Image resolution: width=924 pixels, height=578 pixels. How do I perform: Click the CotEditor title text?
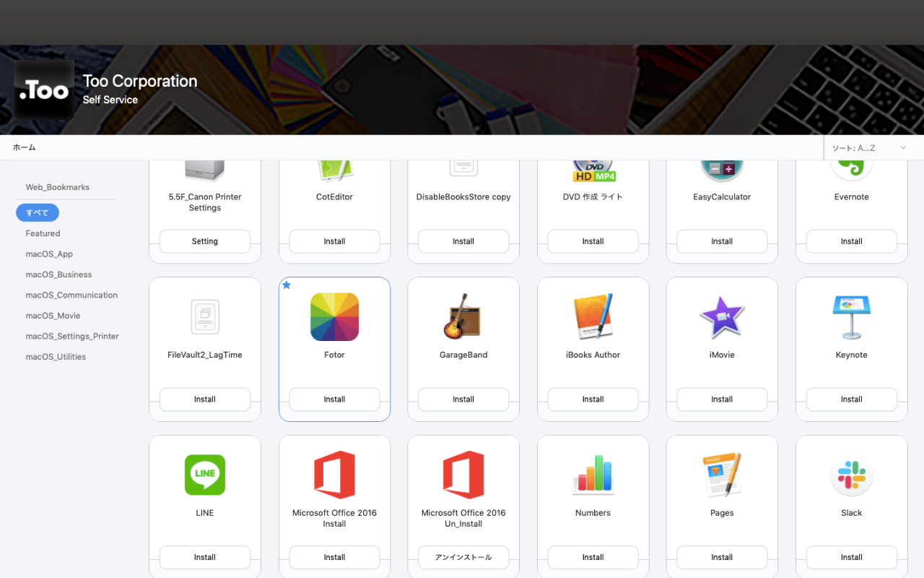point(334,197)
